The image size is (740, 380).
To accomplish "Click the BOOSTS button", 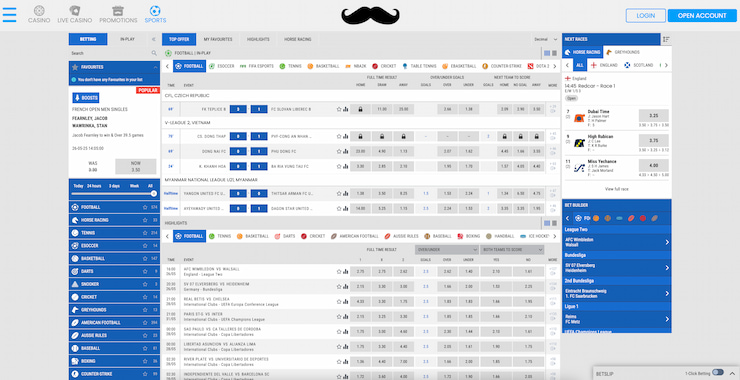I will (x=85, y=98).
